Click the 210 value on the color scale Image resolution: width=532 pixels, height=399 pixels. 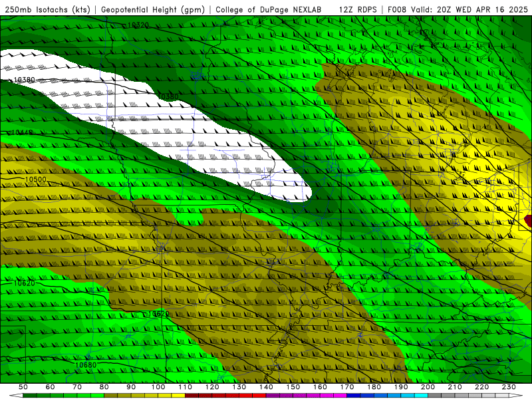pyautogui.click(x=455, y=387)
